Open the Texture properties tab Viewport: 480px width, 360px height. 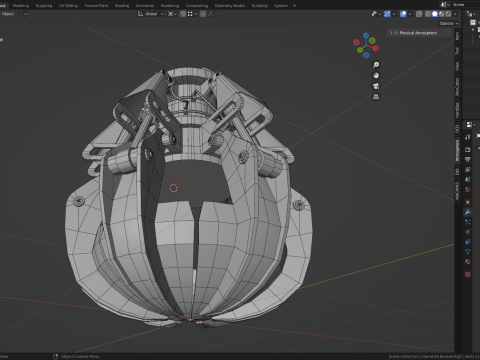tap(468, 274)
